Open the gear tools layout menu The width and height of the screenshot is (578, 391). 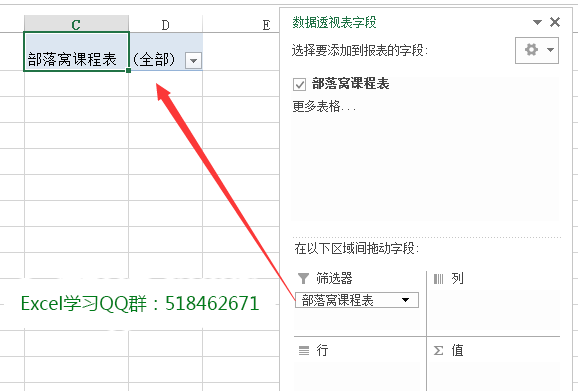coord(537,50)
